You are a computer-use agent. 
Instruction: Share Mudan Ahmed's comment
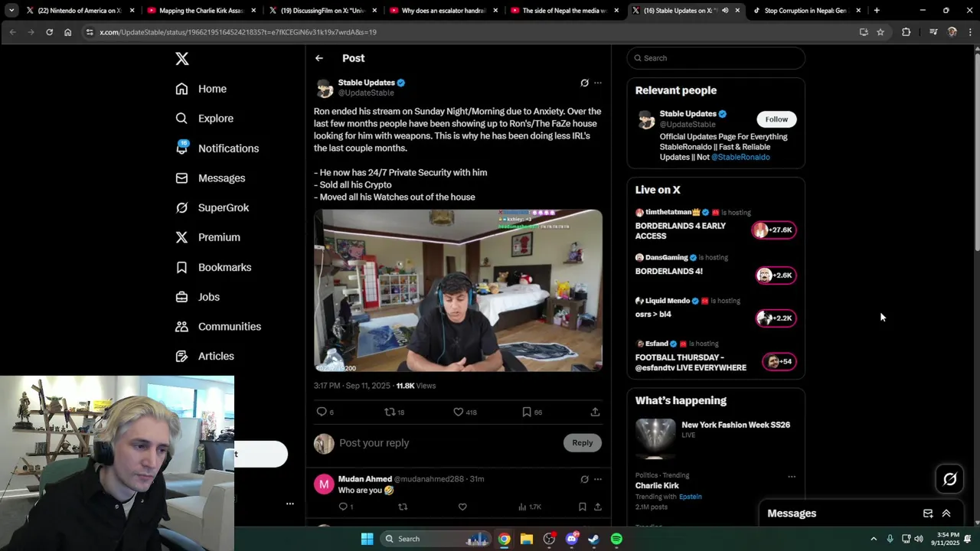(x=597, y=507)
